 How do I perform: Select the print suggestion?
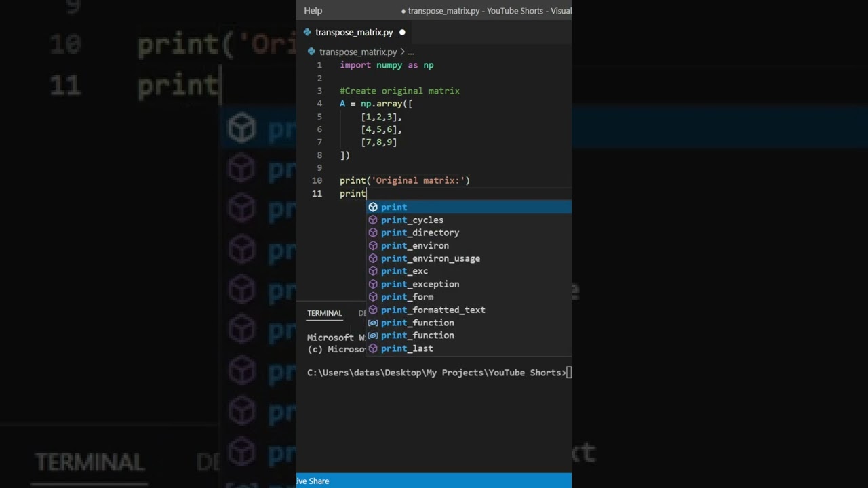(x=469, y=207)
